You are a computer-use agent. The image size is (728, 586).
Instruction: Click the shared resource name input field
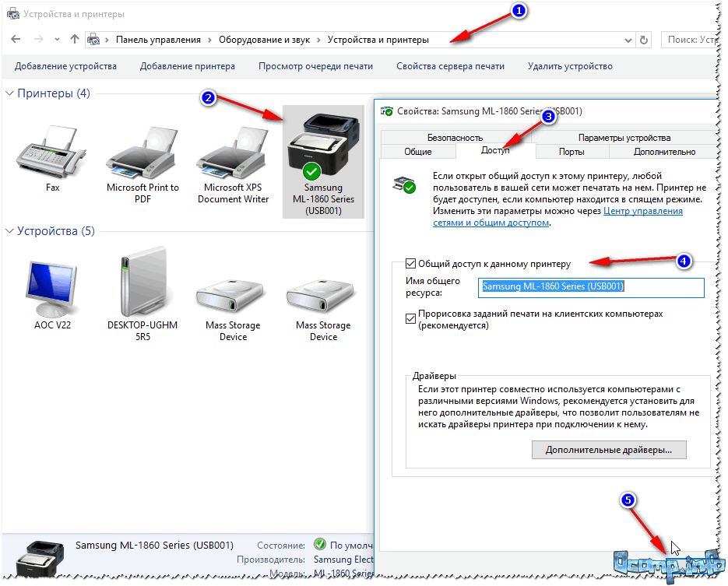click(590, 286)
